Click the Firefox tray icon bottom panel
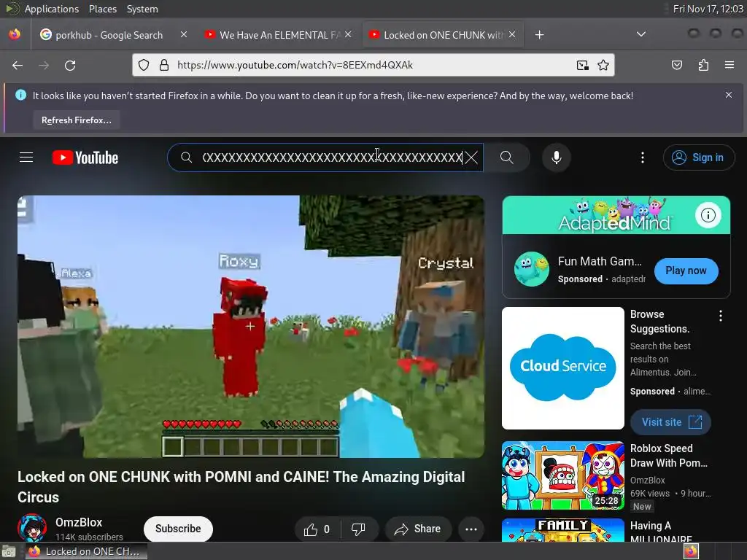 coord(691,551)
